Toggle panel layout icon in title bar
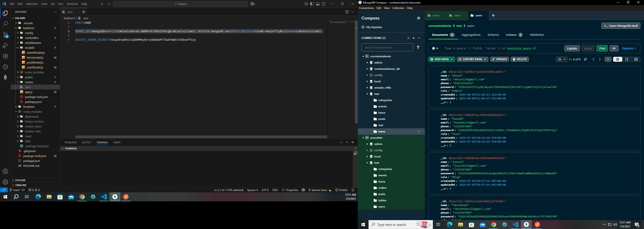Image resolution: width=644 pixels, height=229 pixels. (x=318, y=4)
